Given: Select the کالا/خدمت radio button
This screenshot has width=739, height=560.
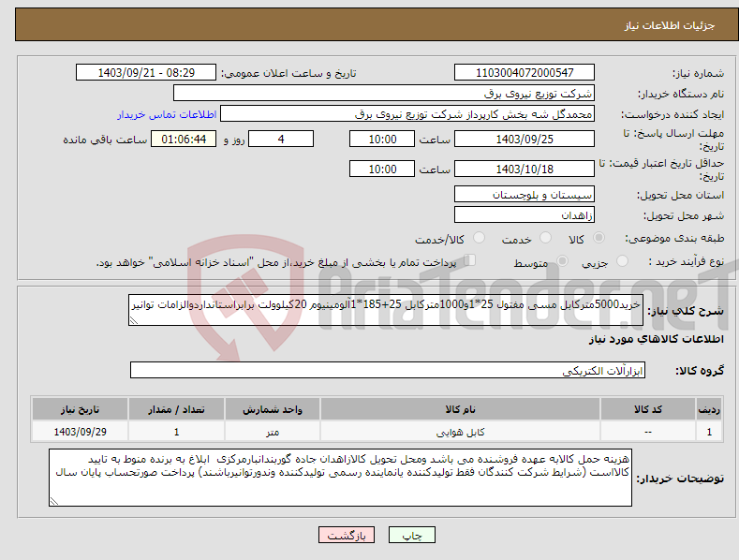Looking at the screenshot, I should pos(479,238).
